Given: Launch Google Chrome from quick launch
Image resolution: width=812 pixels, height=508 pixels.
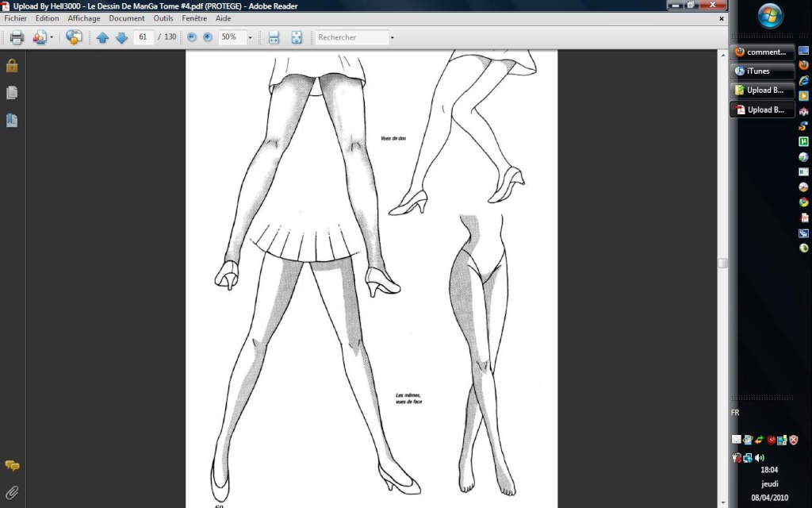Looking at the screenshot, I should tap(804, 202).
